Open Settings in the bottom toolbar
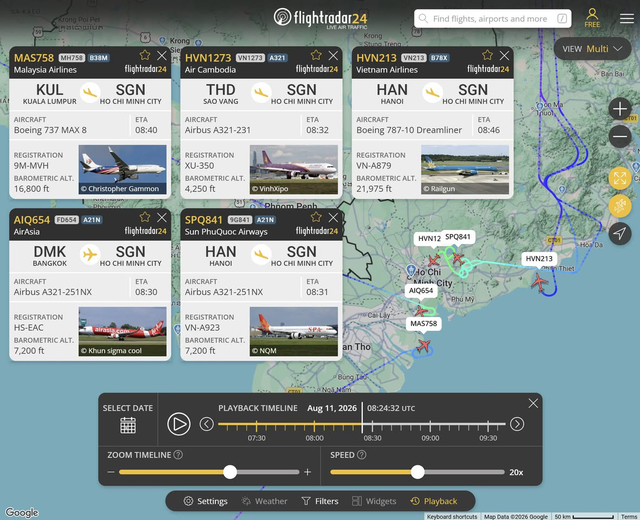This screenshot has height=520, width=640. [x=205, y=501]
